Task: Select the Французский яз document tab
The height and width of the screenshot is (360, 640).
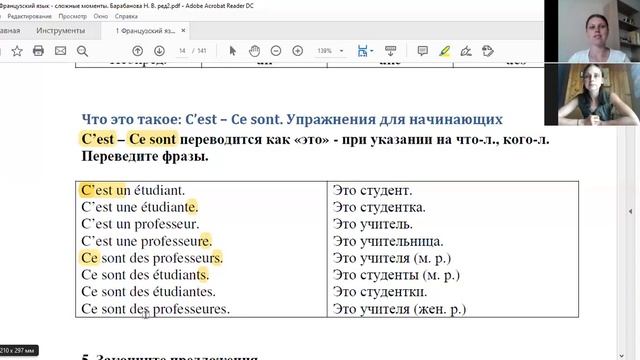Action: pyautogui.click(x=145, y=31)
